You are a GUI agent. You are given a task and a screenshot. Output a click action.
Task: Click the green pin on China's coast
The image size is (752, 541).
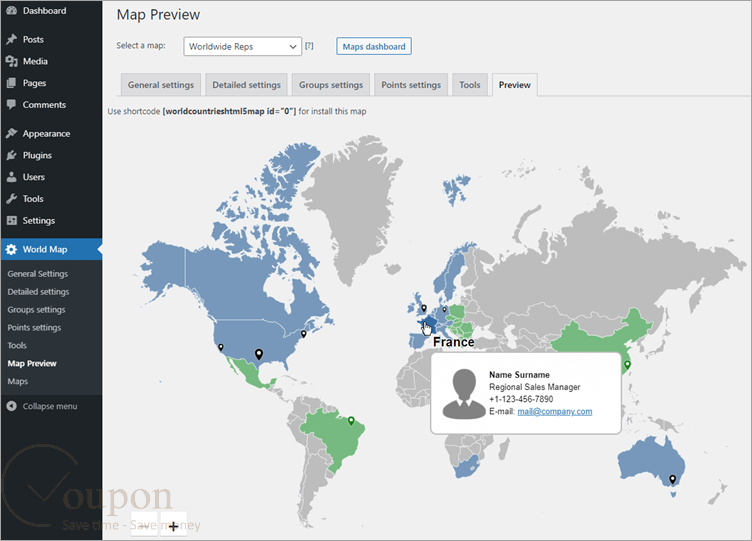[627, 365]
